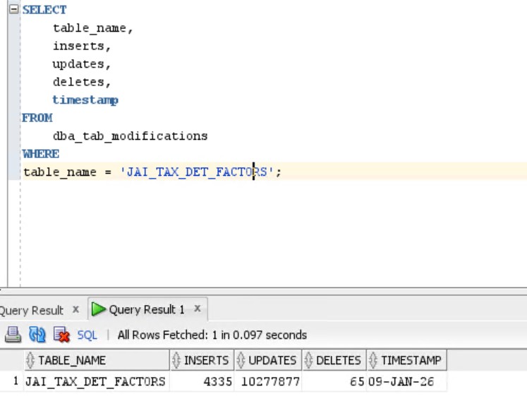
Task: Click the delete row icon with red X
Action: 61,335
